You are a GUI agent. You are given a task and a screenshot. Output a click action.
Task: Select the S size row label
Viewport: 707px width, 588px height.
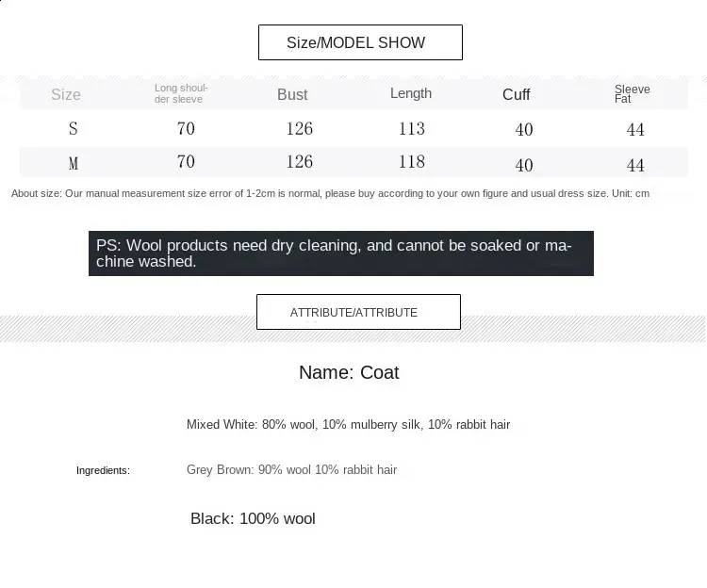click(x=74, y=129)
